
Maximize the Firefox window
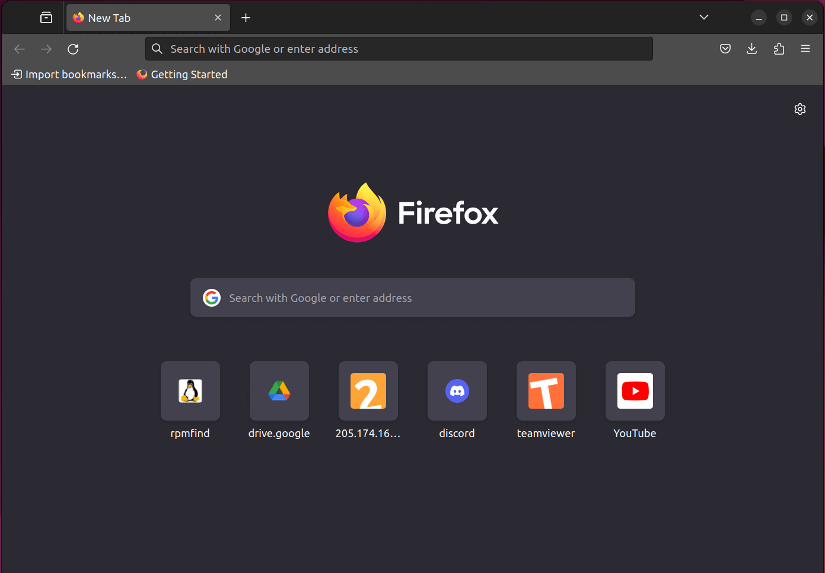pos(784,18)
